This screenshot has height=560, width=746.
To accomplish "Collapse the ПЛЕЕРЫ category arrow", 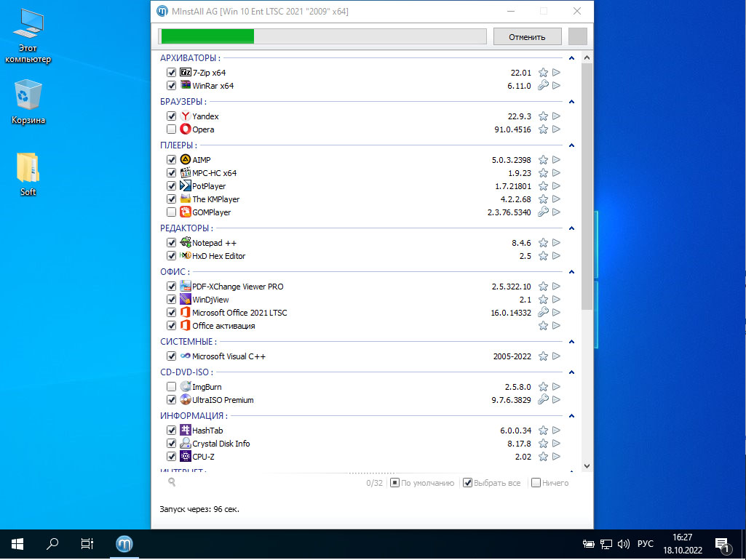I will 571,145.
